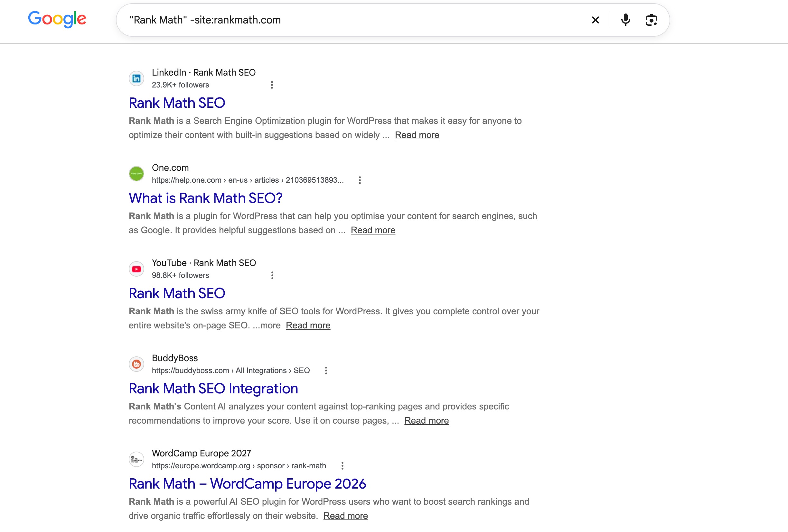Start voice search with microphone icon
This screenshot has height=532, width=788.
625,20
